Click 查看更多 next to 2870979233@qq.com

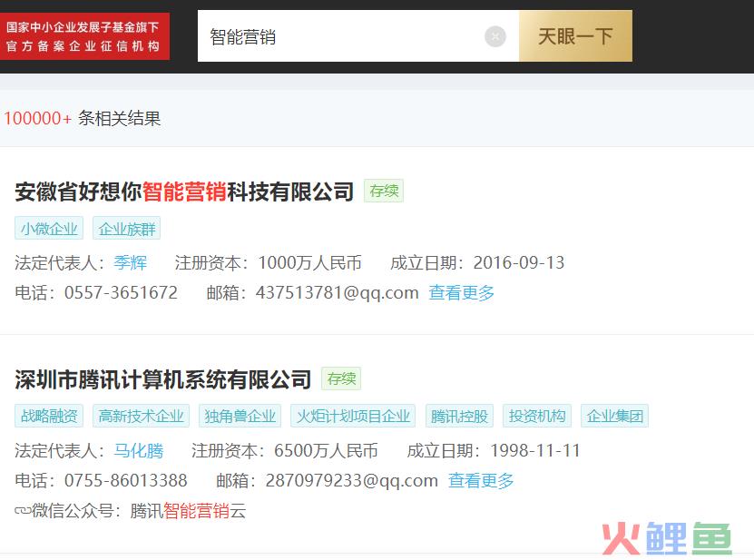click(x=481, y=480)
